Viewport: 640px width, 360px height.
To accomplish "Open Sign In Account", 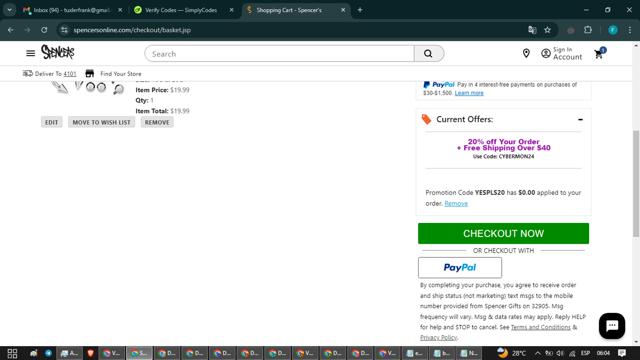I will 562,53.
